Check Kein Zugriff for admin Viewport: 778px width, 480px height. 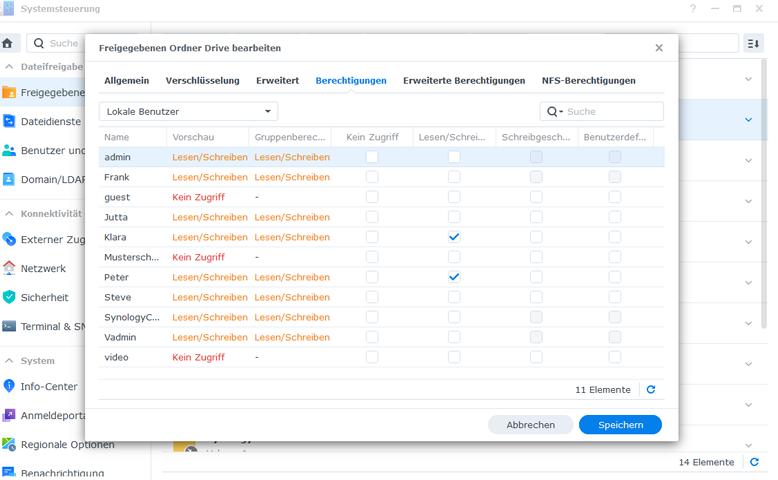[x=372, y=157]
